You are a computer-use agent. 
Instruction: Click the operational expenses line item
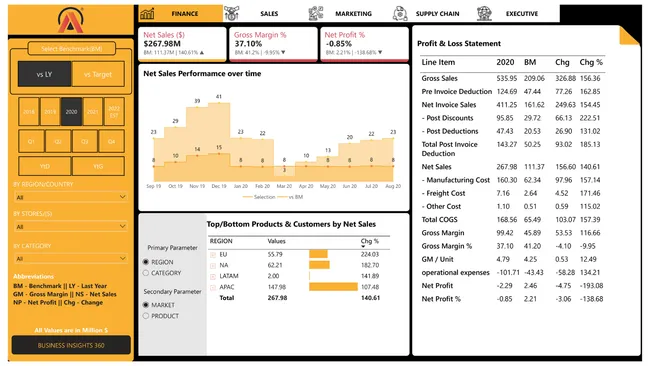point(456,272)
